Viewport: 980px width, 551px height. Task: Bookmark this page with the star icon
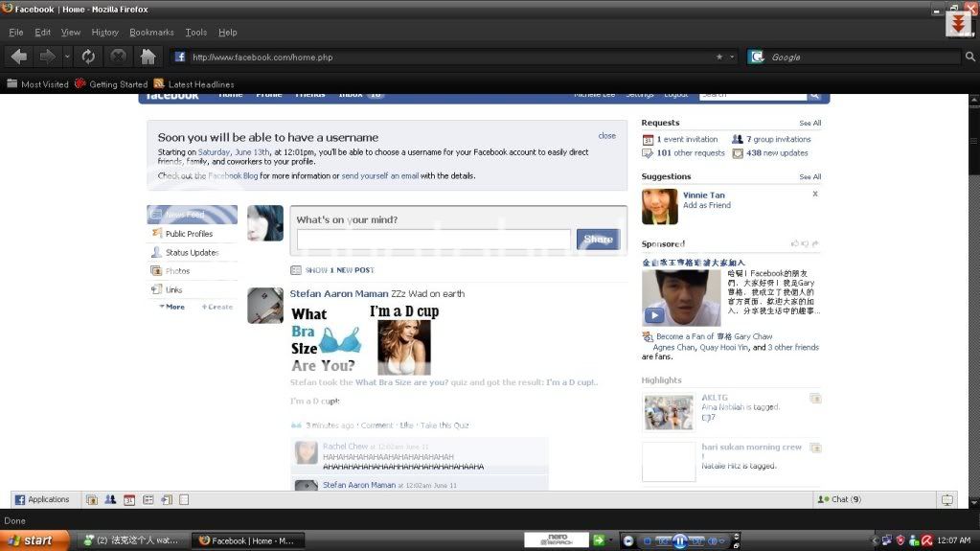(719, 57)
